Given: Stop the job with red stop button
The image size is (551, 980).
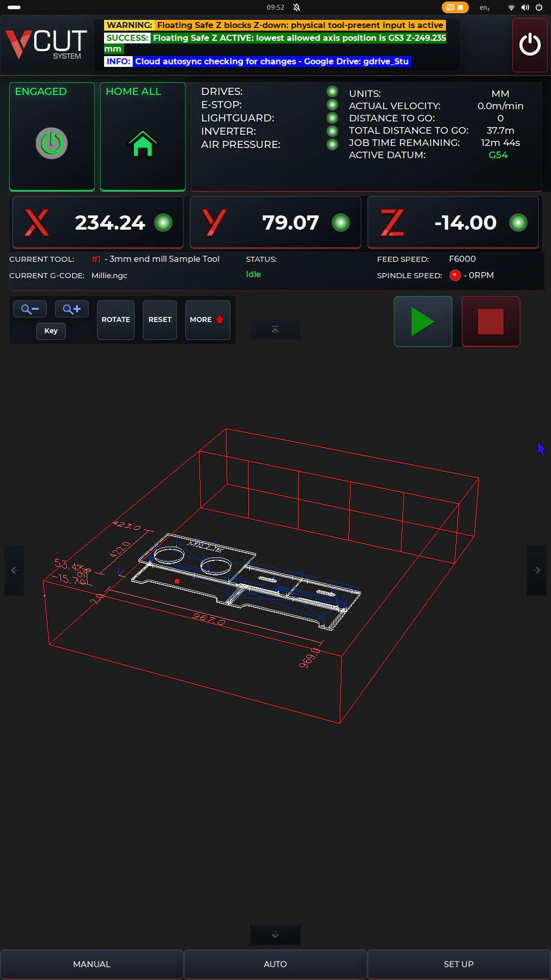Looking at the screenshot, I should (x=491, y=322).
